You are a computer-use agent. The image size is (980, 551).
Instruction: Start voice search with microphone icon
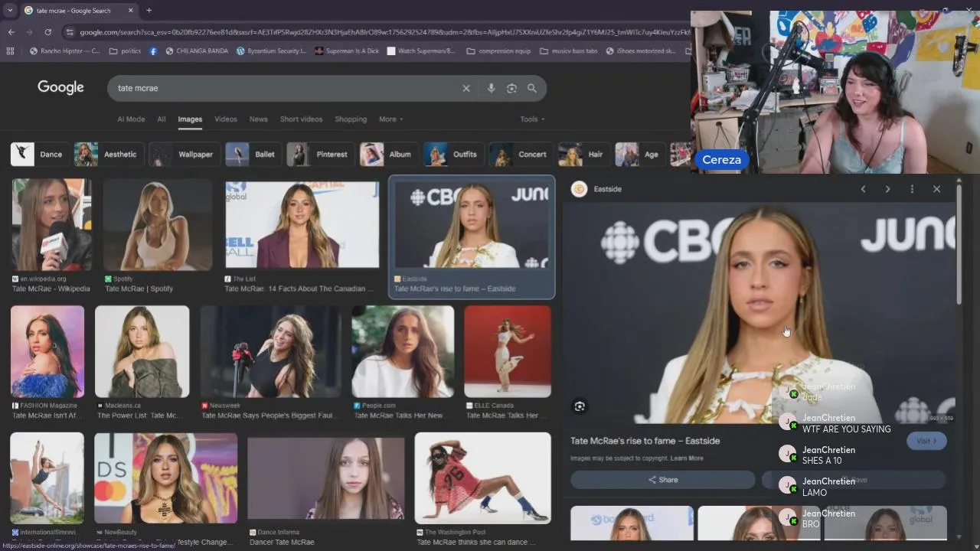491,88
